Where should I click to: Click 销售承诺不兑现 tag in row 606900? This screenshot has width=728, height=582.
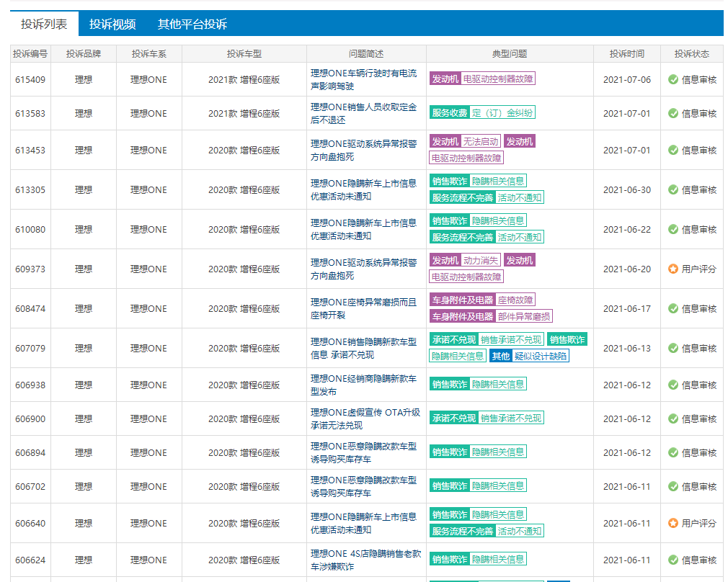pyautogui.click(x=511, y=418)
